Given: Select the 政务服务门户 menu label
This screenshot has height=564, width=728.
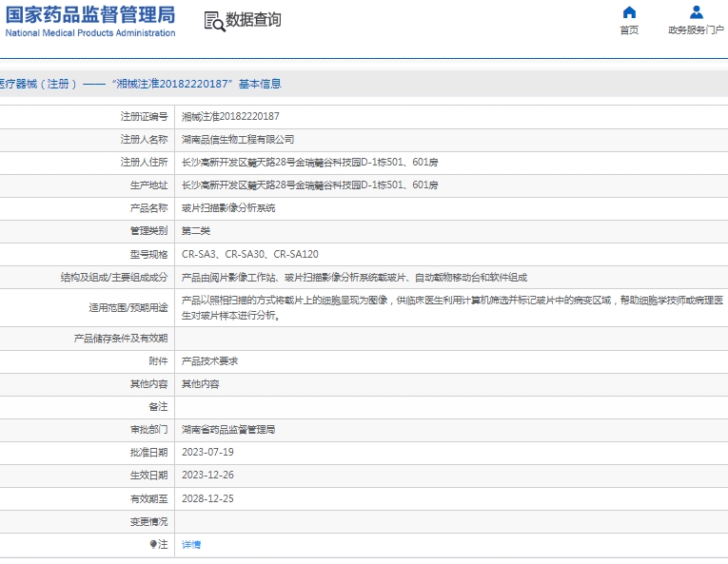Looking at the screenshot, I should click(696, 30).
